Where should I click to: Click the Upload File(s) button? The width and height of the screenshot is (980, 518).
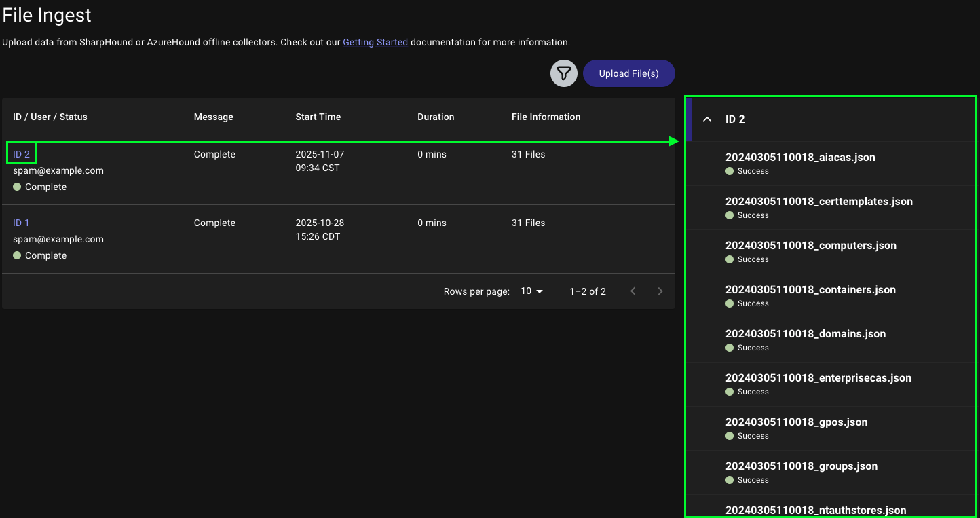pyautogui.click(x=628, y=73)
